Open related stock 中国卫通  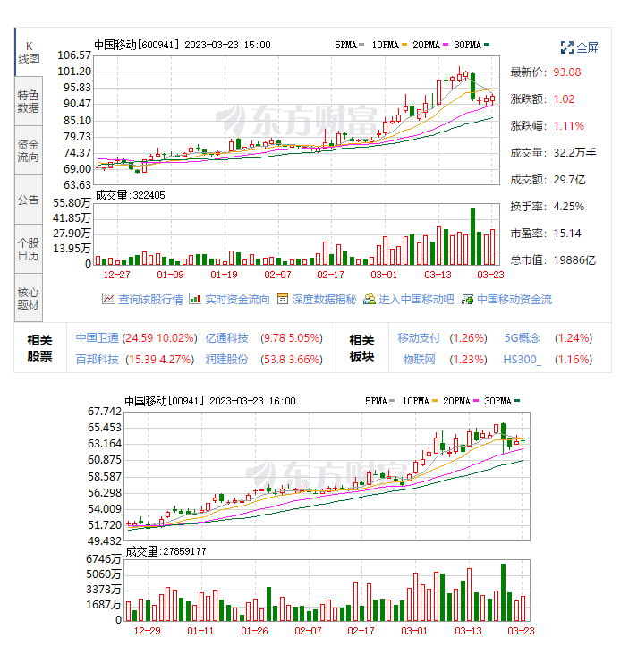click(98, 338)
